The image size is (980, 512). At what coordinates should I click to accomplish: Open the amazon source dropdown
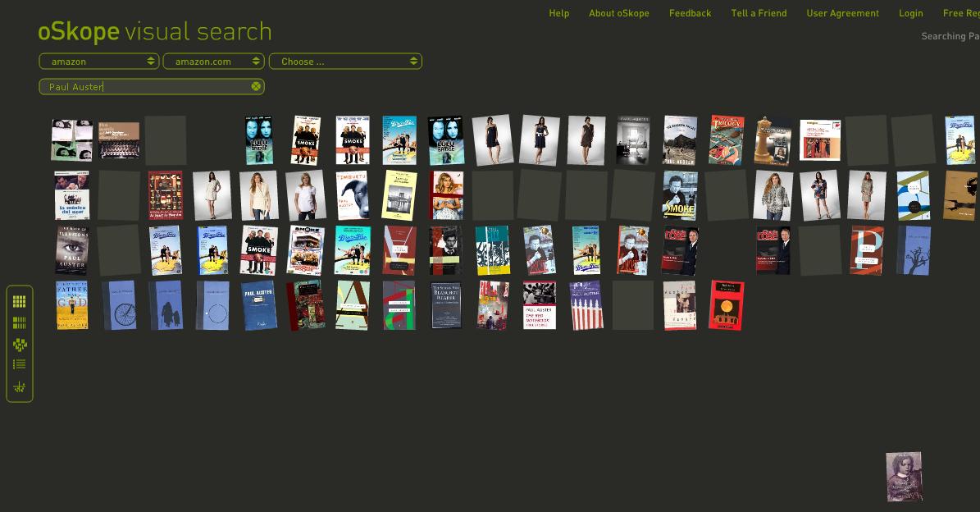(x=99, y=62)
